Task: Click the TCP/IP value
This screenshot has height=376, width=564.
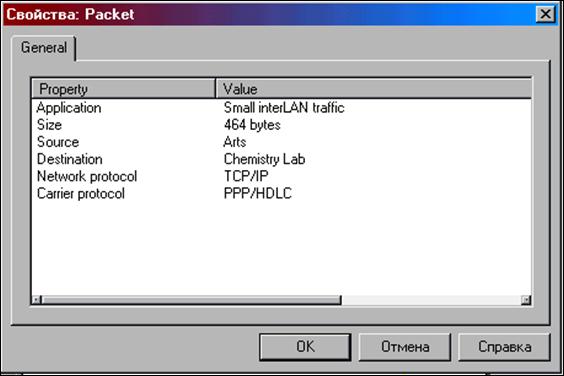Action: pos(246,176)
